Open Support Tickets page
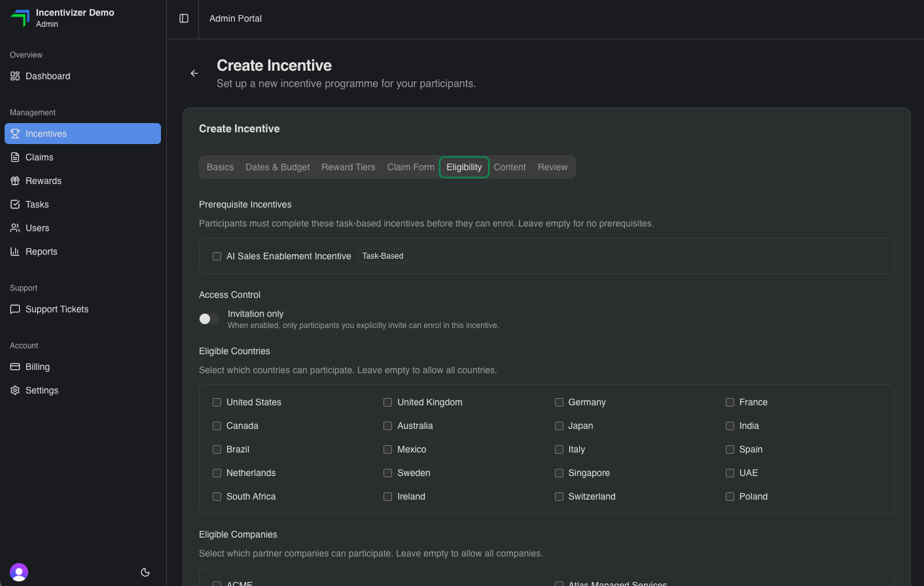 pyautogui.click(x=82, y=309)
